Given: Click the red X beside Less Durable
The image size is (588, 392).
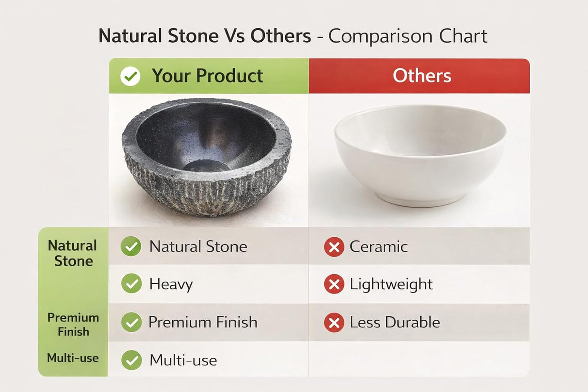Looking at the screenshot, I should point(334,323).
